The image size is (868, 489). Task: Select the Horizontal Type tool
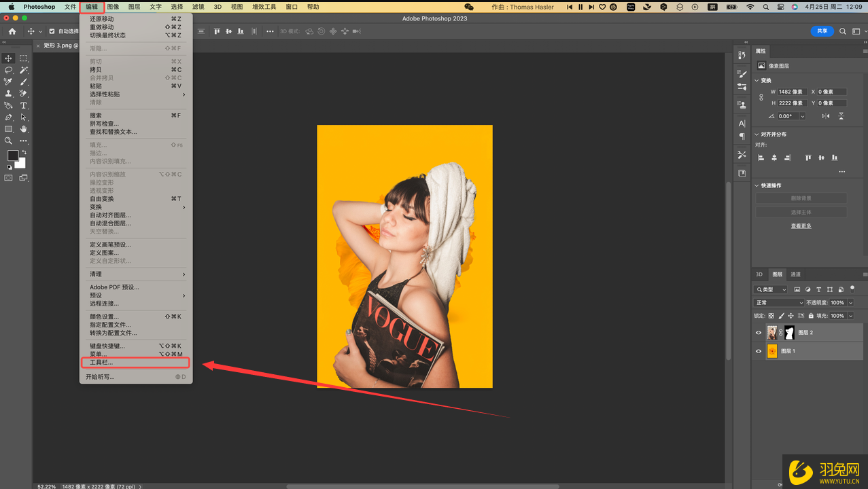click(24, 105)
